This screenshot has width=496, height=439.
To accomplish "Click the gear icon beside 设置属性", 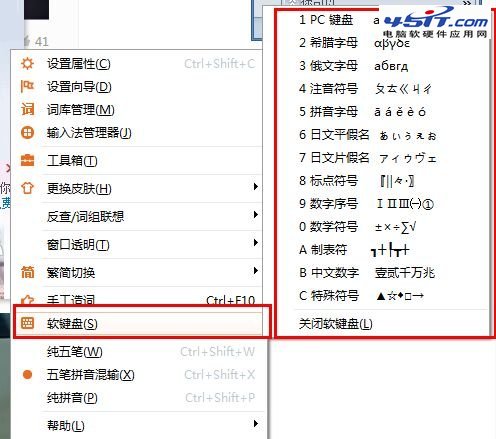I will click(27, 63).
